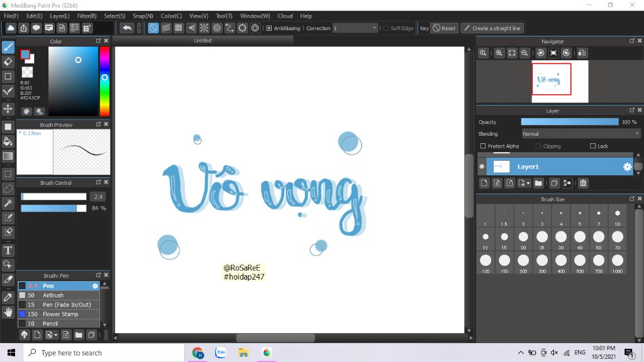The image size is (644, 362).
Task: Check Protect Alpha option
Action: point(483,146)
